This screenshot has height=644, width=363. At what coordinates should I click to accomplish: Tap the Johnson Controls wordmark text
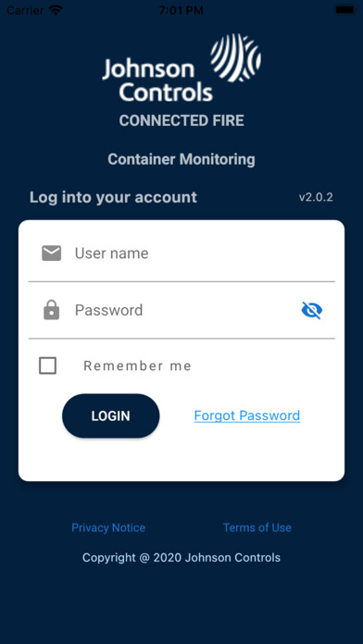[x=157, y=80]
